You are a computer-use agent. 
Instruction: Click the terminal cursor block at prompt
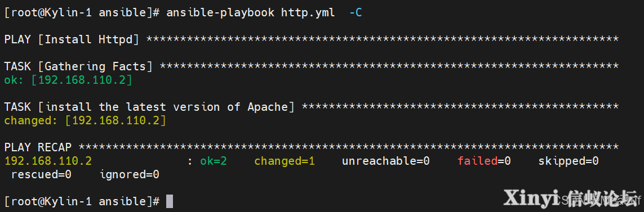coord(169,201)
